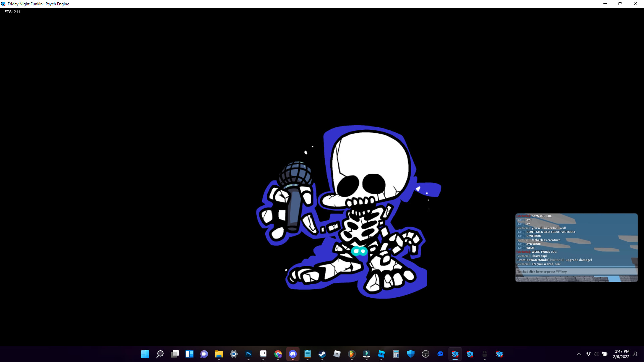The width and height of the screenshot is (644, 362).
Task: Launch Steam from the taskbar
Action: 322,354
